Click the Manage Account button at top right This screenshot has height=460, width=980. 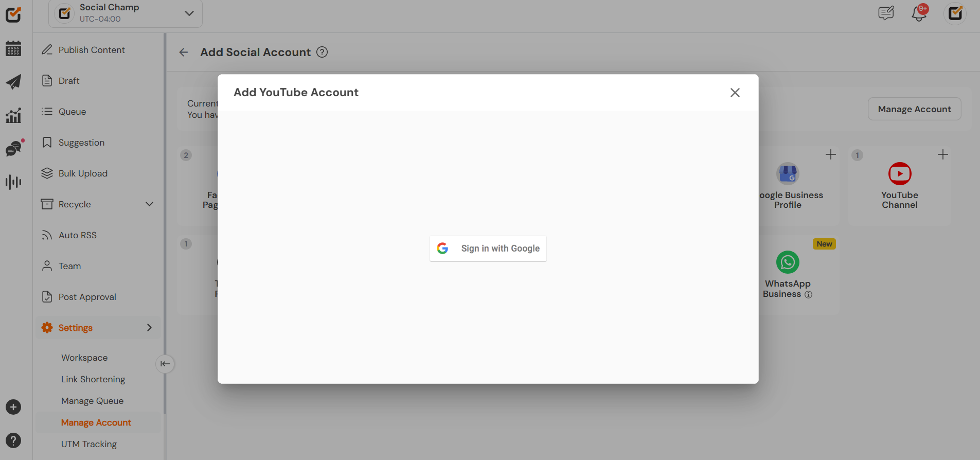(915, 109)
